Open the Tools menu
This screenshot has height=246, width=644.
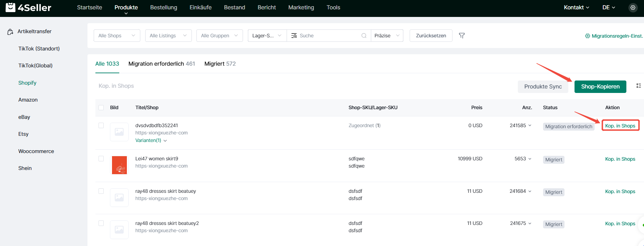[333, 7]
